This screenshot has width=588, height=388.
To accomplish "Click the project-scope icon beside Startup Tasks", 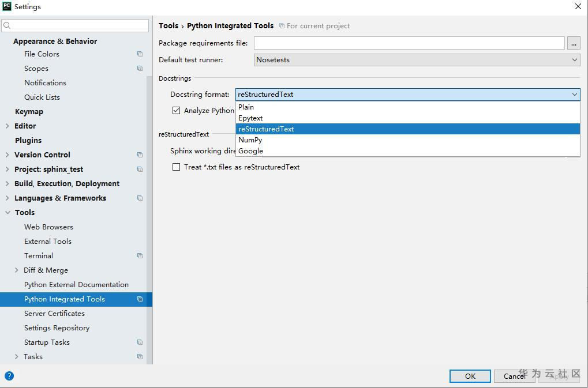I will coord(140,342).
